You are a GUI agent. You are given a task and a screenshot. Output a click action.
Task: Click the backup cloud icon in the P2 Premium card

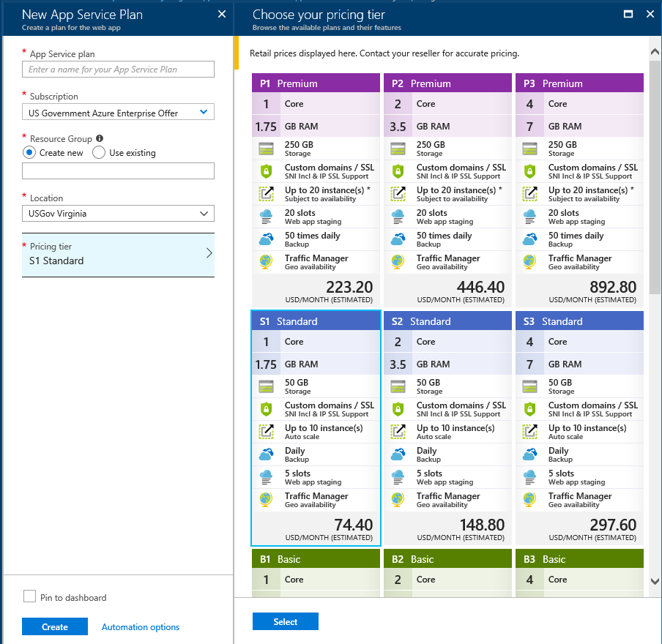tap(398, 239)
